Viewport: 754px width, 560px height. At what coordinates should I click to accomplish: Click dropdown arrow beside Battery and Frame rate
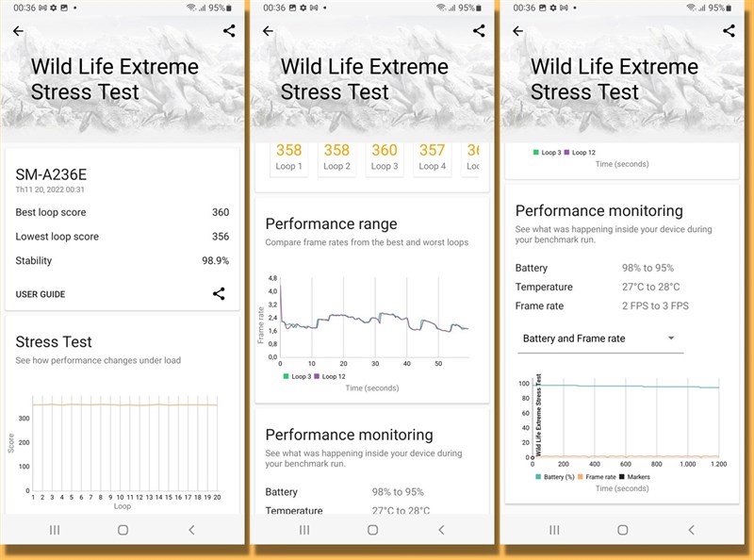[671, 338]
